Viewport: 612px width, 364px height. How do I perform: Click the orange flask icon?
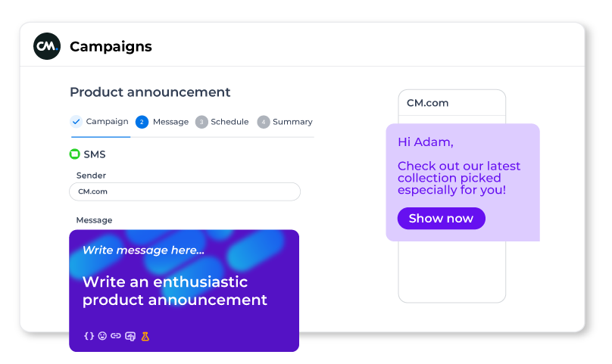pyautogui.click(x=145, y=336)
